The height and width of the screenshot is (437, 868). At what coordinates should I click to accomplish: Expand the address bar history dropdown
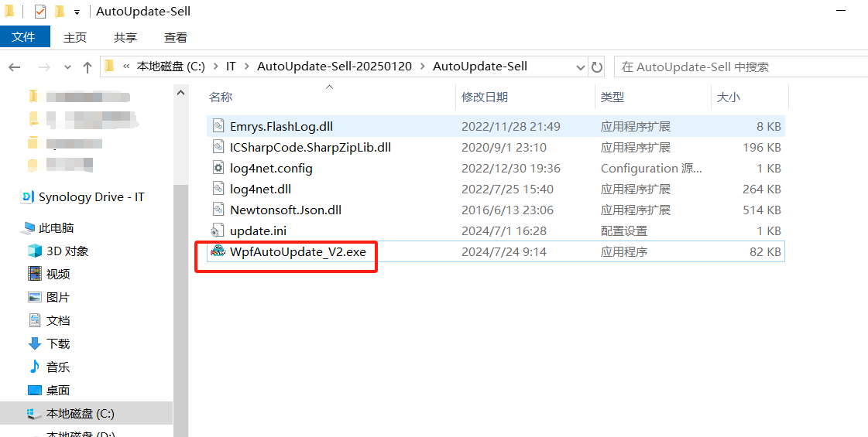click(x=581, y=67)
